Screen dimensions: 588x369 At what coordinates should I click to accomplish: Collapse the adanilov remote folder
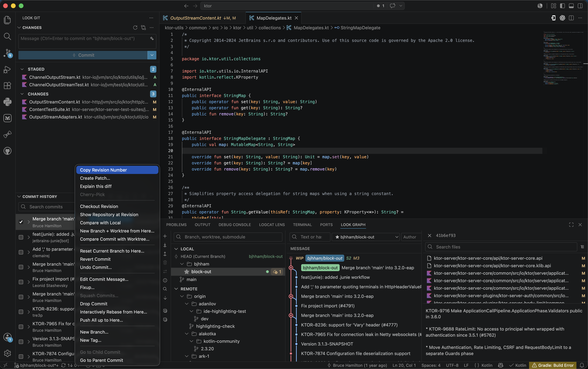coord(187,304)
